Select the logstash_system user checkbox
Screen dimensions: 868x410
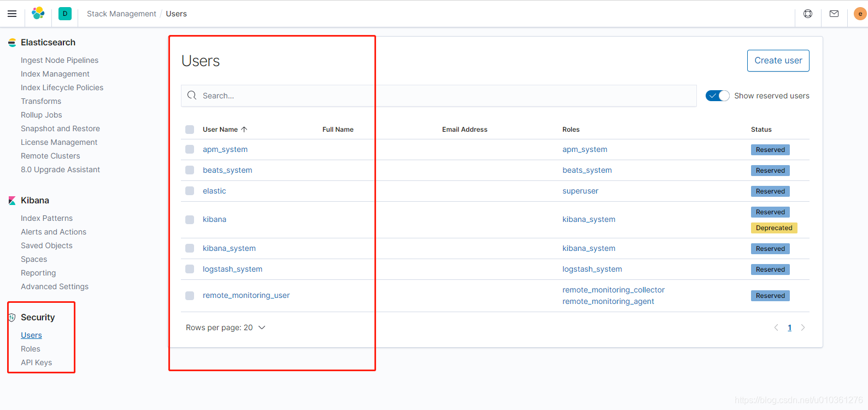coord(190,269)
